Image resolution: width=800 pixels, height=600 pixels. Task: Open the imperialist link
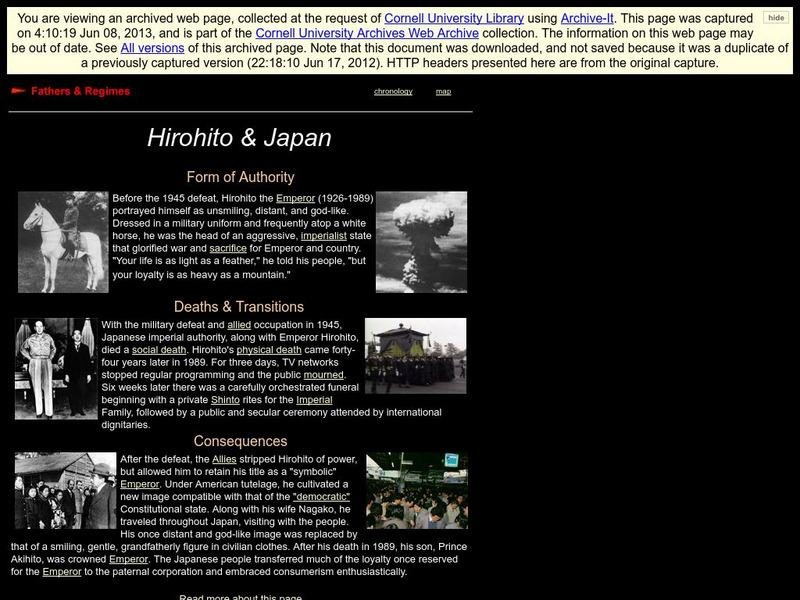pos(323,237)
